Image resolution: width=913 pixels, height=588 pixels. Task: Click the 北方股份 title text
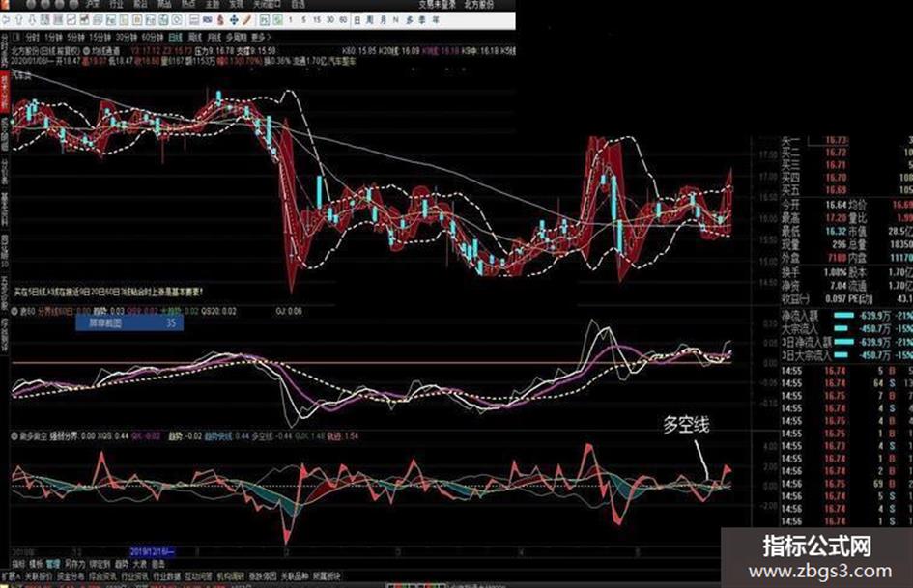(478, 4)
